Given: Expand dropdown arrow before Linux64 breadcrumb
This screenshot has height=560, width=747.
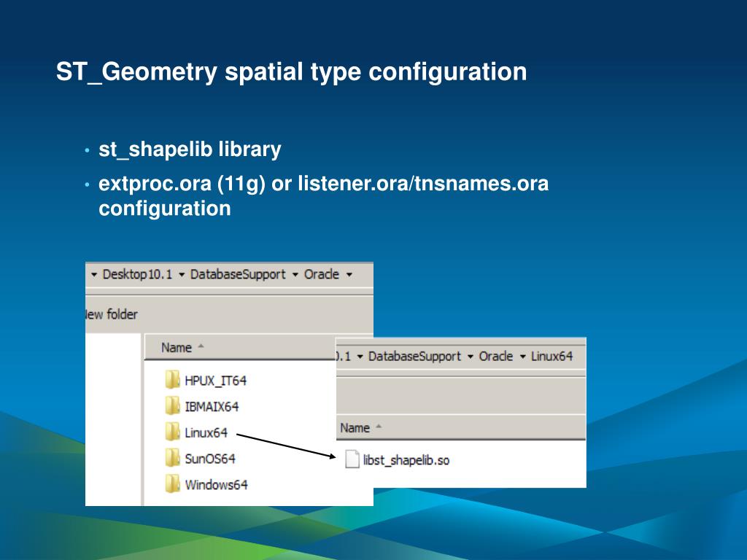Looking at the screenshot, I should coord(522,357).
